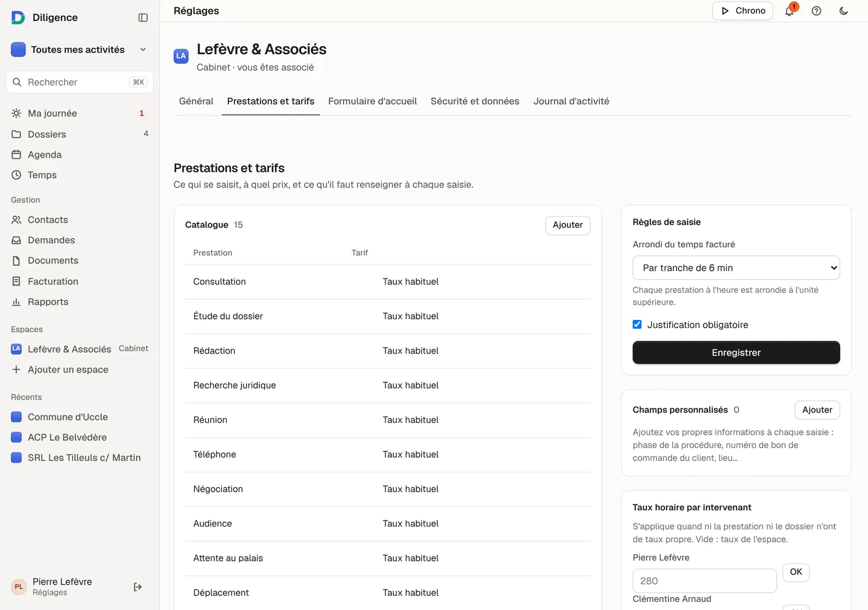Viewport: 868px width, 610px height.
Task: Open SRL Les Tilleuls c/ Martin dossier
Action: tap(79, 458)
